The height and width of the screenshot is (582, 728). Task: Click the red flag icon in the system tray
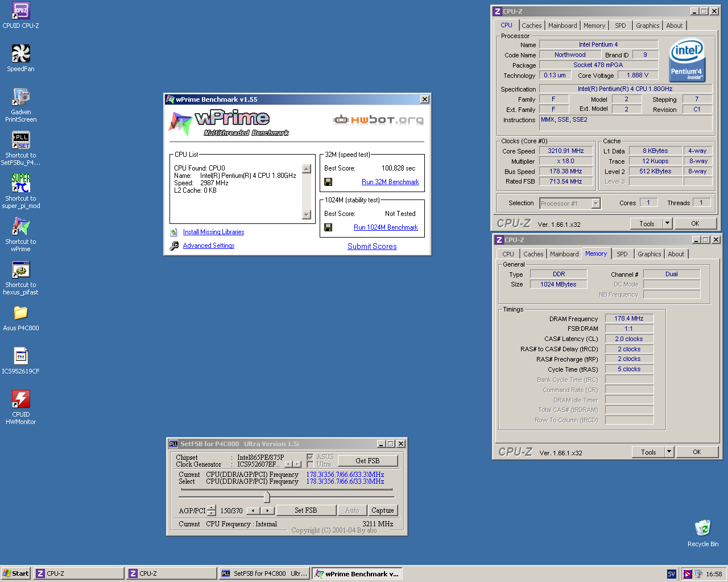(x=687, y=574)
